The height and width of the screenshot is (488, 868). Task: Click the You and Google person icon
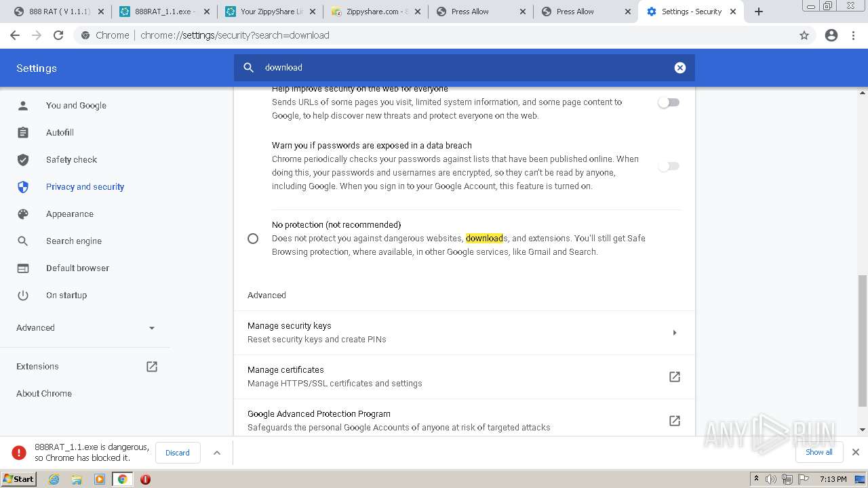pyautogui.click(x=23, y=106)
